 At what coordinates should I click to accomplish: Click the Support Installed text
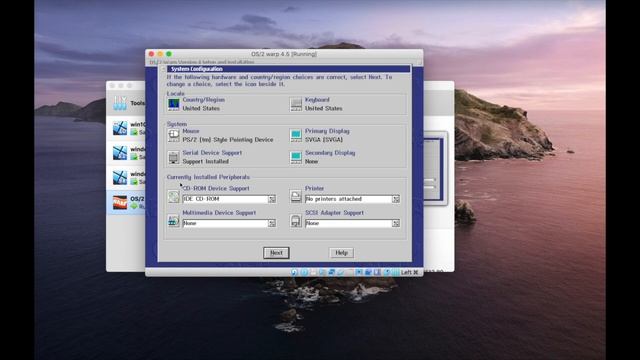205,162
